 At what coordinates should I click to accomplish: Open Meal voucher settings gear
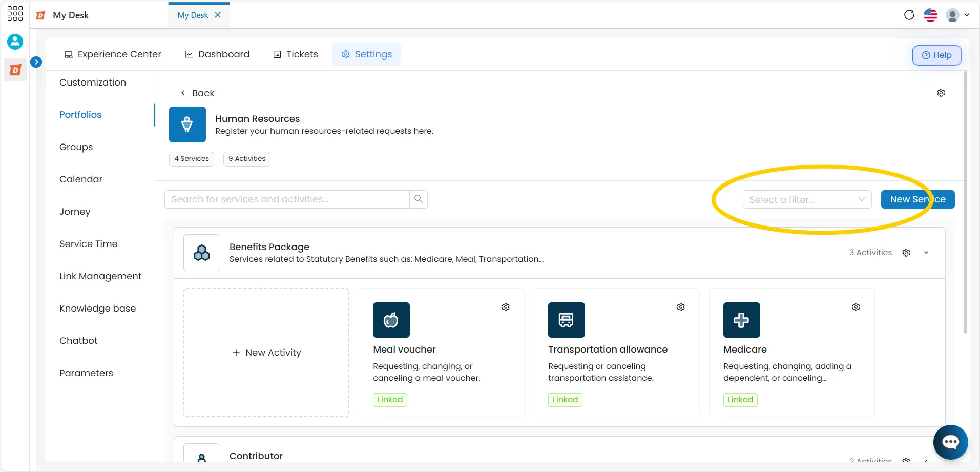tap(506, 307)
